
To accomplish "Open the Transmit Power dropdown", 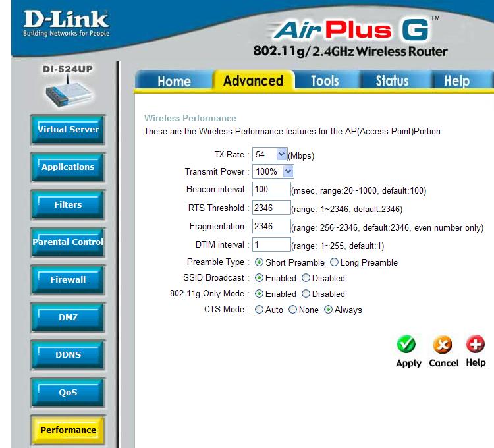I will coord(273,171).
